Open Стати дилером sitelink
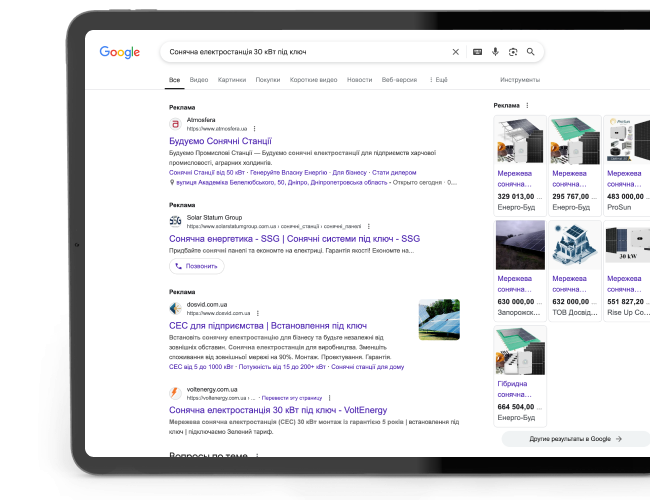The image size is (650, 500). [x=394, y=172]
